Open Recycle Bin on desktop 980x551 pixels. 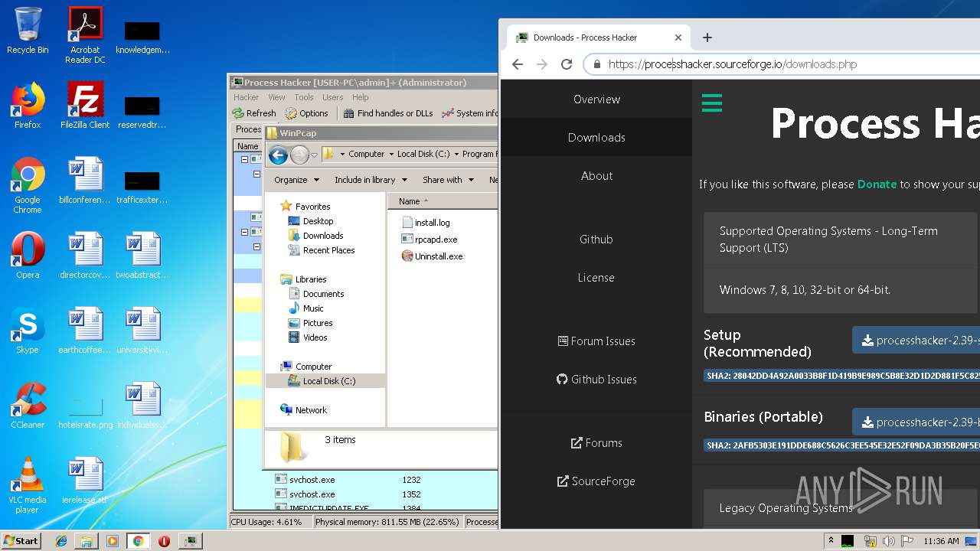coord(28,31)
